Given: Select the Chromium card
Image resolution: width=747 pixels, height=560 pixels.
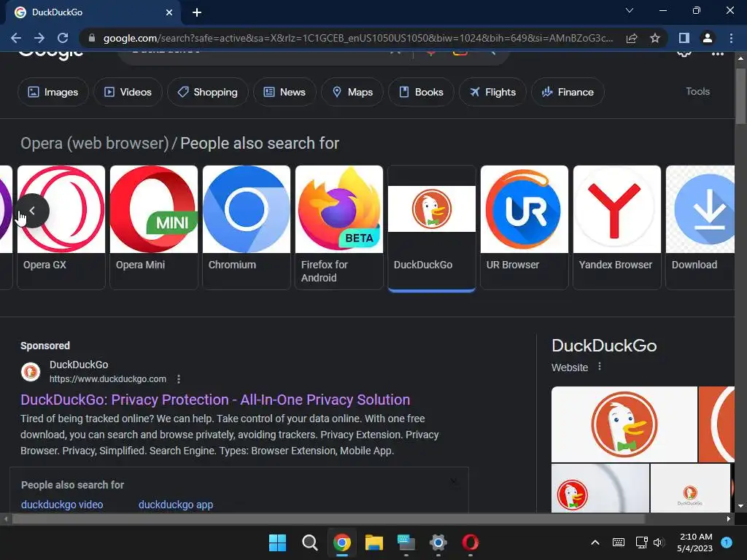Looking at the screenshot, I should point(247,227).
